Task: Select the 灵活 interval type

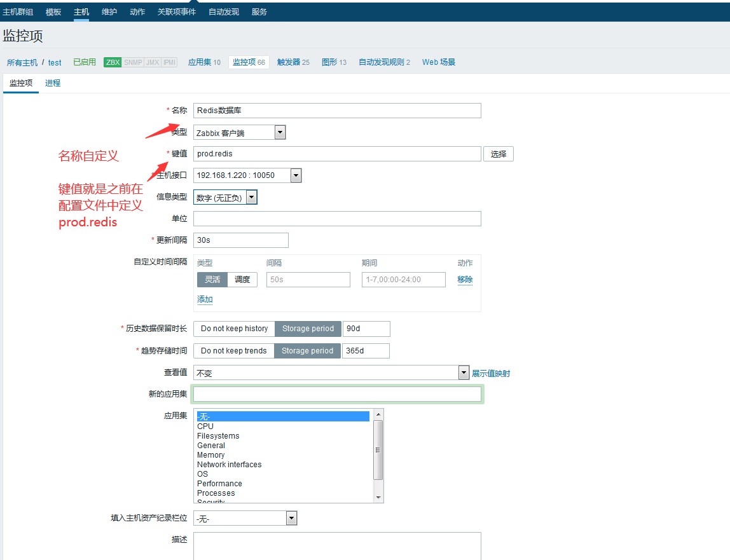Action: coord(212,280)
